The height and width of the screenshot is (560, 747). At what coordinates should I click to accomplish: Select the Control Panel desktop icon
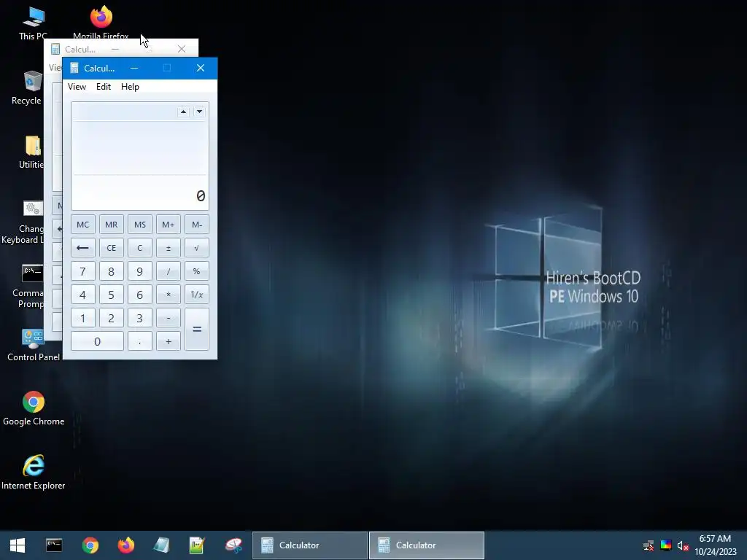(34, 345)
